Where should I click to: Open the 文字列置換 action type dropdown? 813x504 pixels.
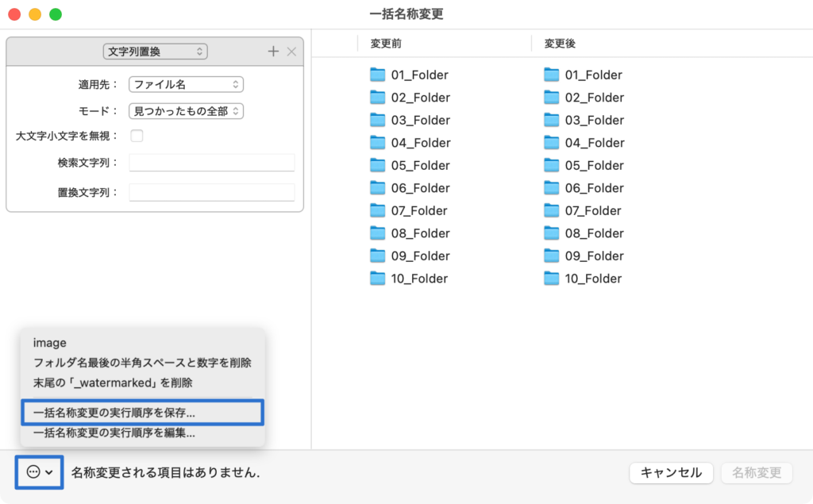155,52
